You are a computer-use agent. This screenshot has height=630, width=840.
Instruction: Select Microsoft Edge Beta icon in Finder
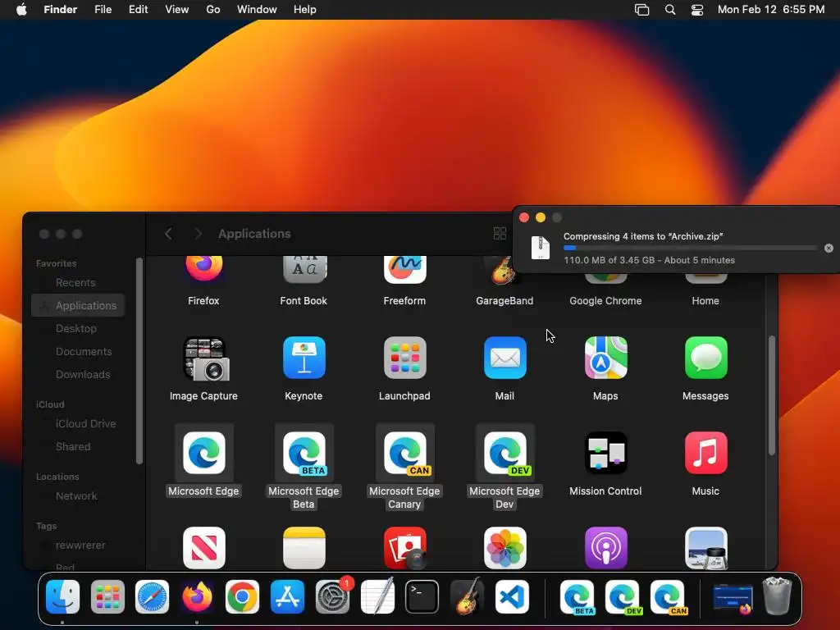tap(304, 453)
